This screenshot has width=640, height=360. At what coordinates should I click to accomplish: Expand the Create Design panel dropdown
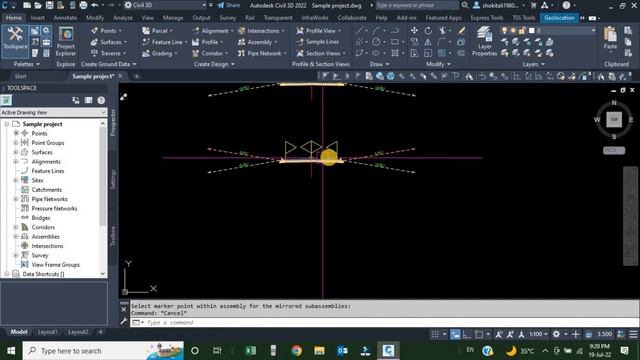click(x=214, y=64)
